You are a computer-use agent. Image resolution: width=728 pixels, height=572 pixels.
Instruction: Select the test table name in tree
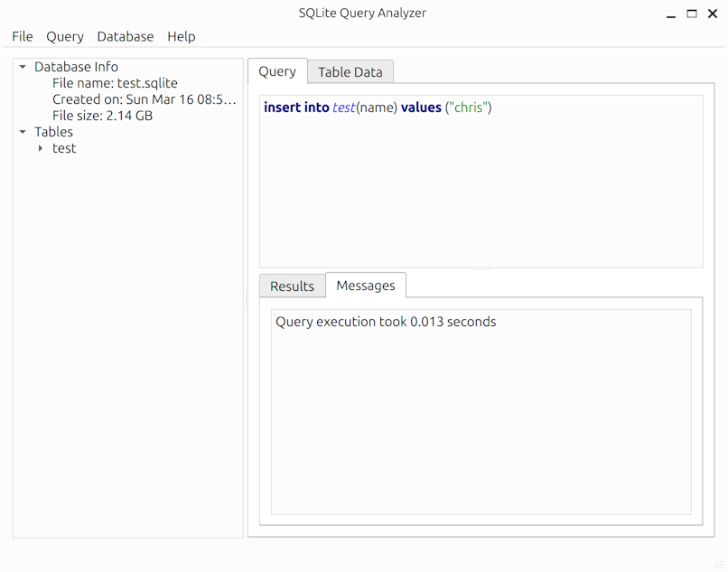64,148
